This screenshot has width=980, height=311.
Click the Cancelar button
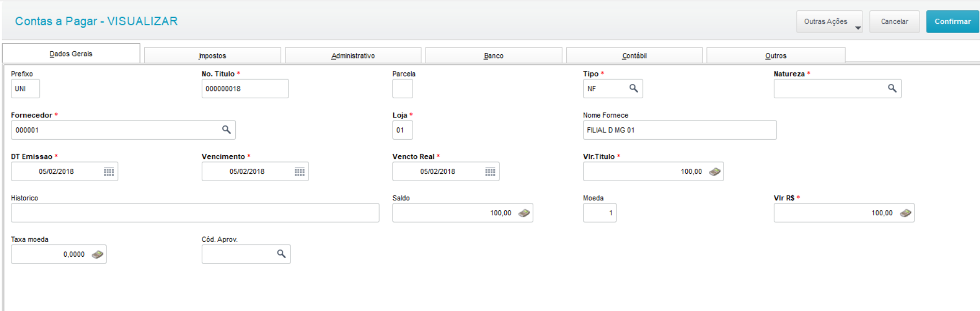click(894, 22)
